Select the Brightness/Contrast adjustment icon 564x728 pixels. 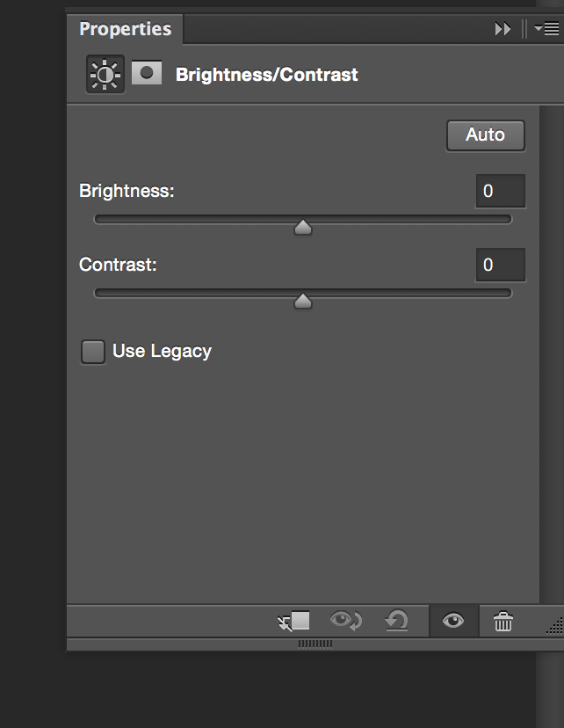[x=105, y=75]
